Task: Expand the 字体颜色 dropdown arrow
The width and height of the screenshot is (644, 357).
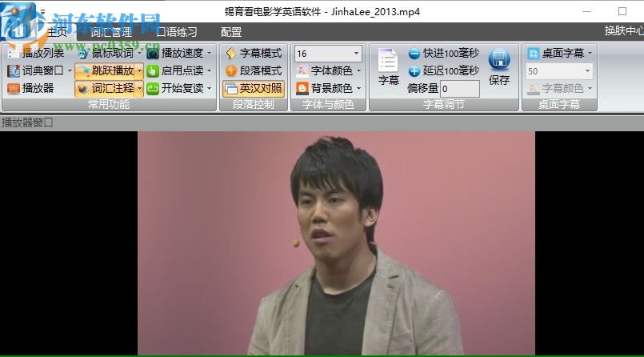Action: click(359, 71)
